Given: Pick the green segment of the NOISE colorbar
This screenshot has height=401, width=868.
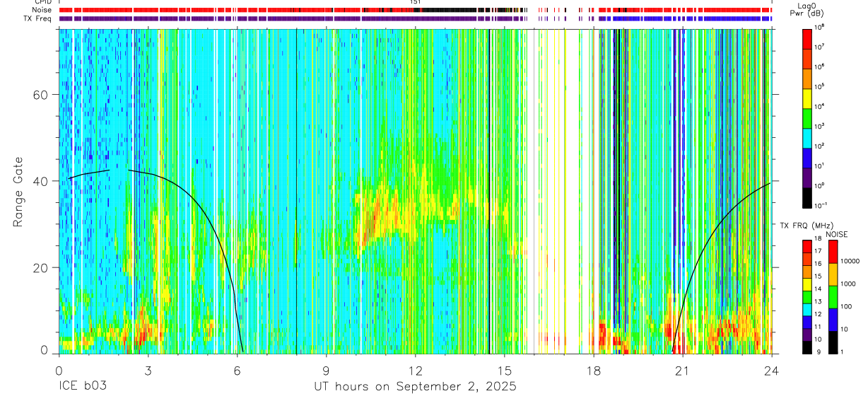Looking at the screenshot, I should point(832,296).
